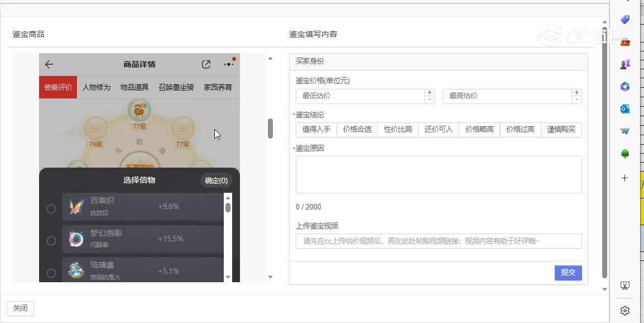Increase 最低估价 with plus stepper
The height and width of the screenshot is (323, 644).
(x=430, y=93)
